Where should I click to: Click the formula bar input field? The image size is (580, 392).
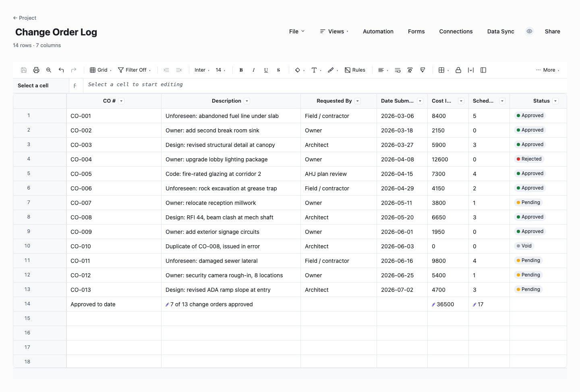tap(325, 85)
